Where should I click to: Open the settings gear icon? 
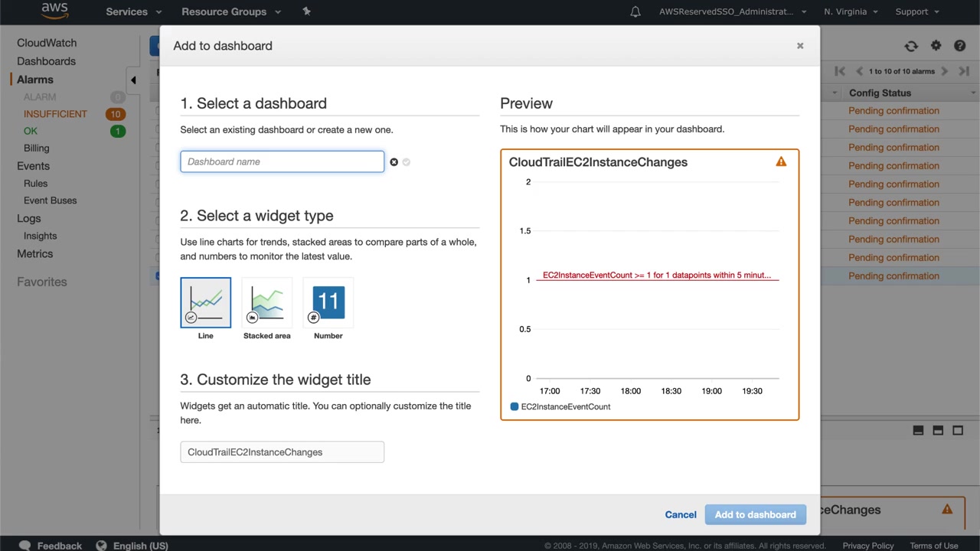[936, 46]
